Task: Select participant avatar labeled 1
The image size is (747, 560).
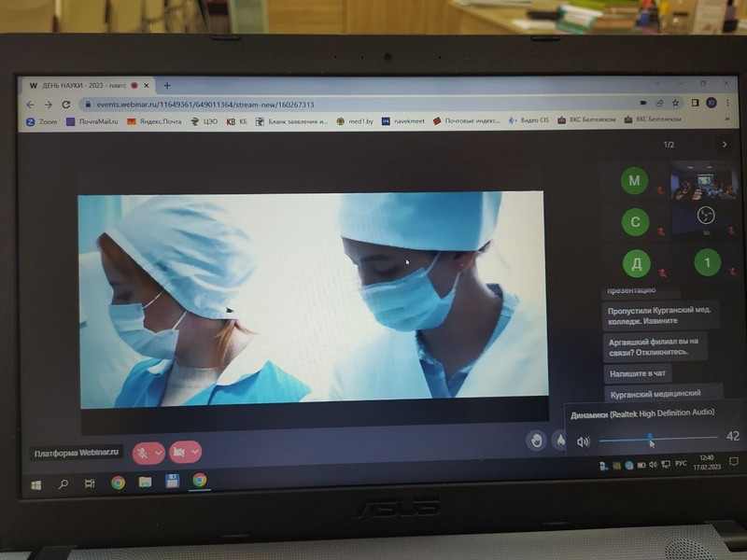Action: pos(707,263)
